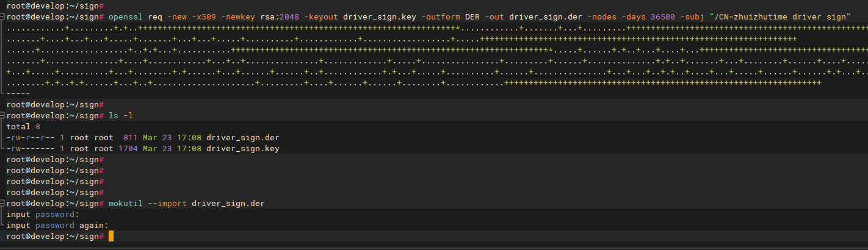Click the openssl command word
This screenshot has width=868, height=250.
(x=126, y=16)
